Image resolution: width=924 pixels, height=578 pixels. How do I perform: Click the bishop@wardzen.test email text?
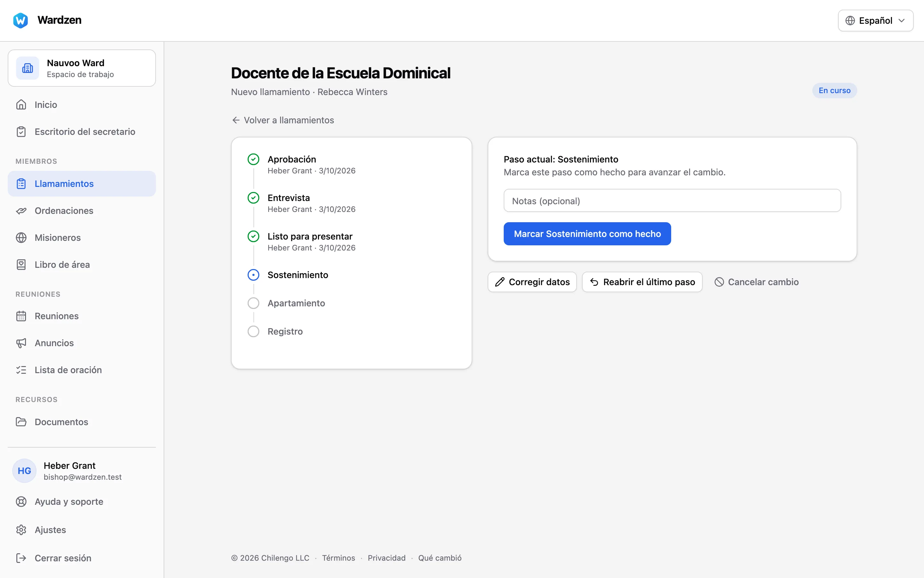click(82, 477)
